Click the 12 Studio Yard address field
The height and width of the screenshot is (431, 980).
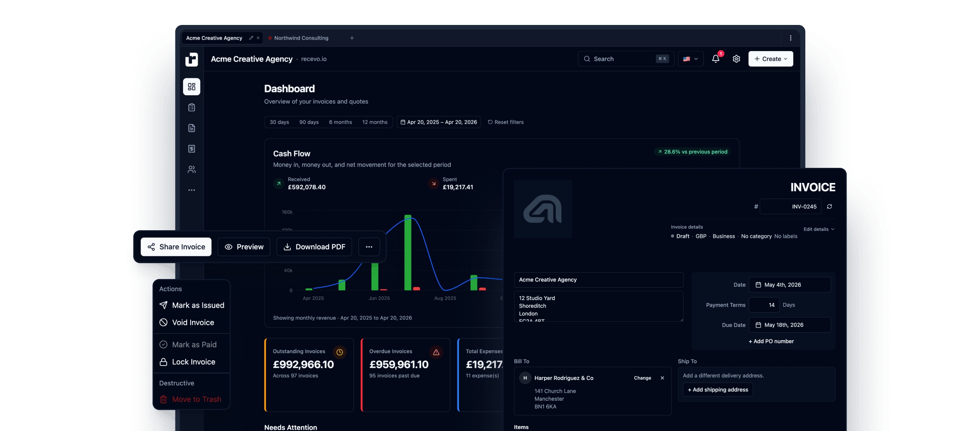(x=599, y=306)
